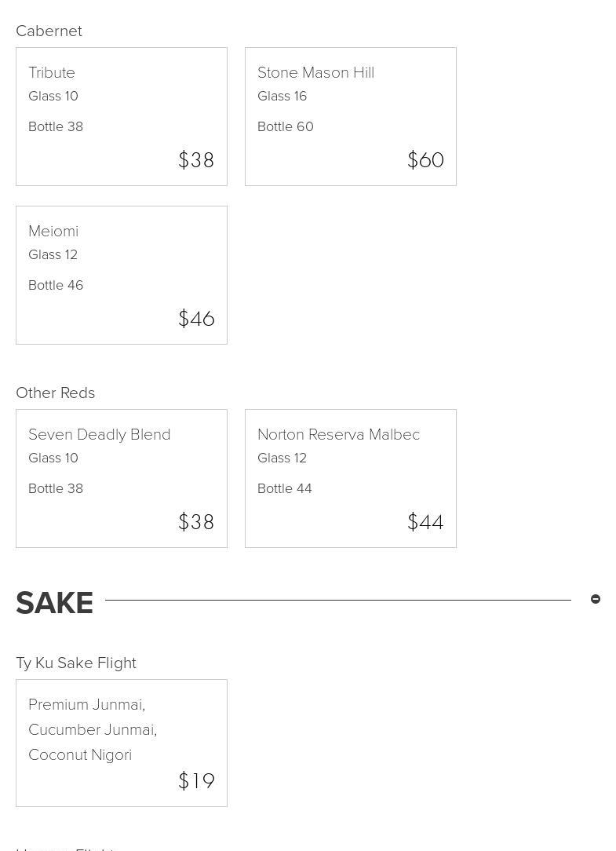Collapse the SAKE section with minus icon
Viewport: 616px width, 851px height.
click(596, 599)
